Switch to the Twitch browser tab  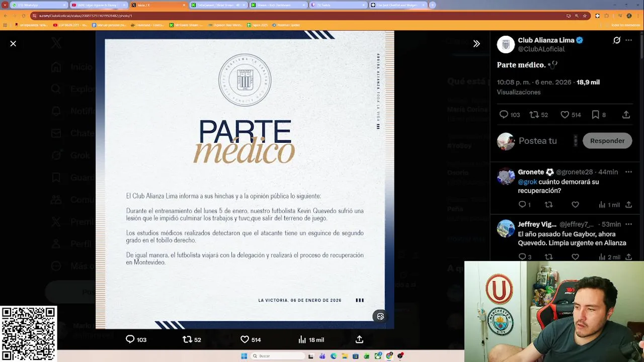338,5
